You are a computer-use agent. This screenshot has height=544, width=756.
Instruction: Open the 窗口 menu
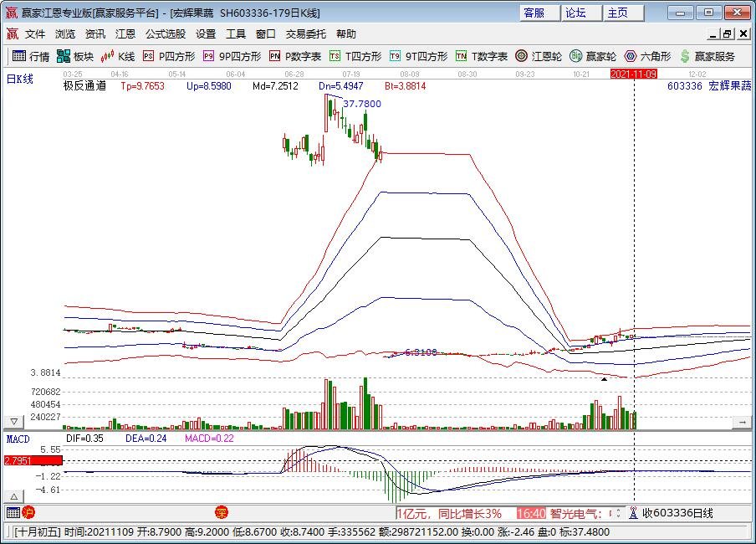[x=266, y=33]
